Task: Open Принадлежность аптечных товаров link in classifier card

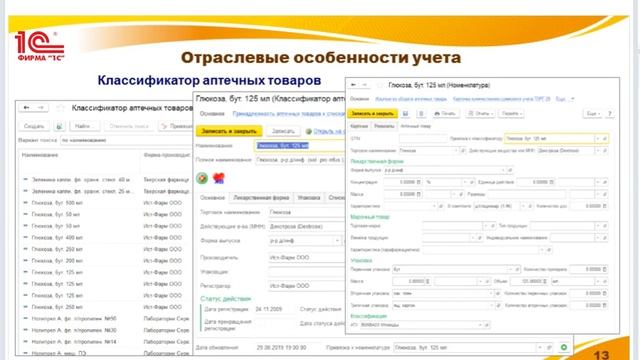Action: pyautogui.click(x=289, y=113)
